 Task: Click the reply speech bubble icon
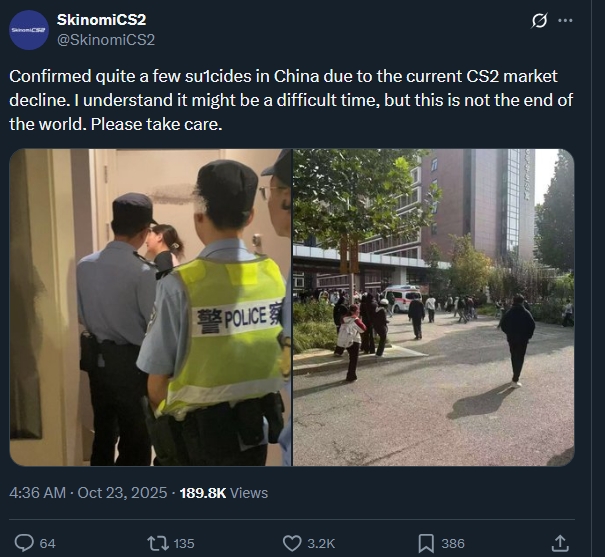24,543
